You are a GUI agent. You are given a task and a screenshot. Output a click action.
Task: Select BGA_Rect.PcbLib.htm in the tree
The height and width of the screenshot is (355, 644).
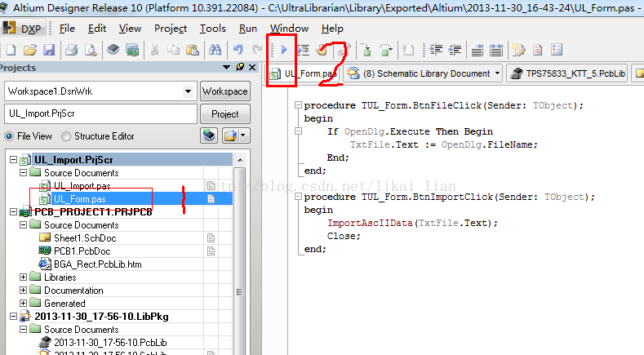pos(98,264)
